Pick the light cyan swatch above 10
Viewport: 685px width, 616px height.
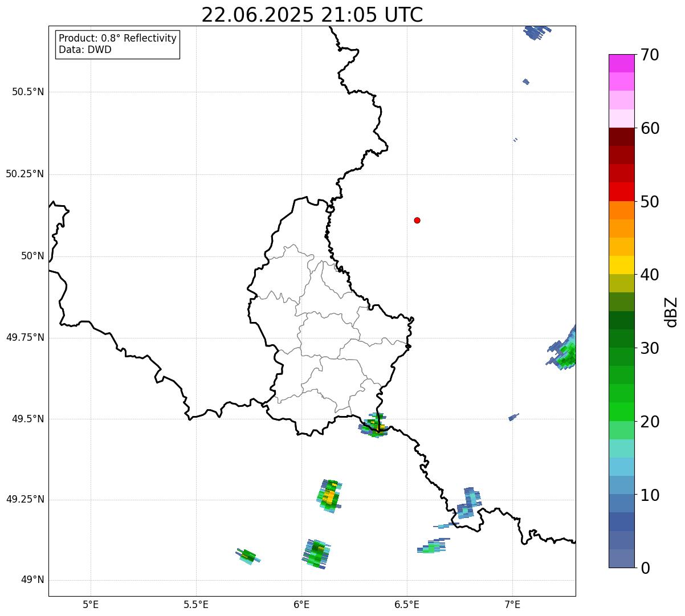pos(622,467)
